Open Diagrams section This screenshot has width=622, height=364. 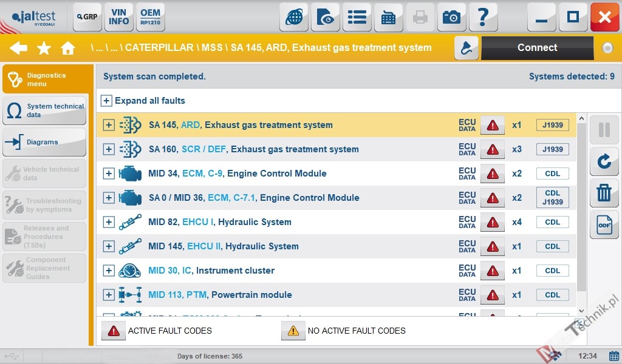point(44,142)
